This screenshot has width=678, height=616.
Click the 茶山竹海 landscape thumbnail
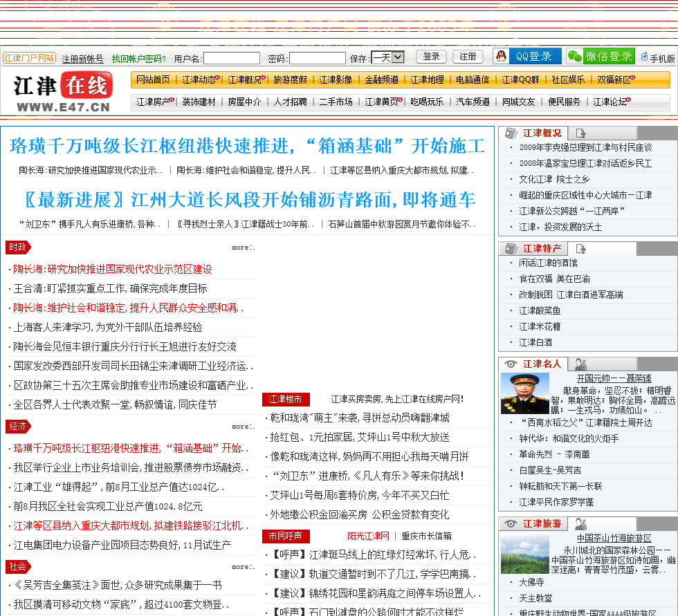[x=525, y=553]
